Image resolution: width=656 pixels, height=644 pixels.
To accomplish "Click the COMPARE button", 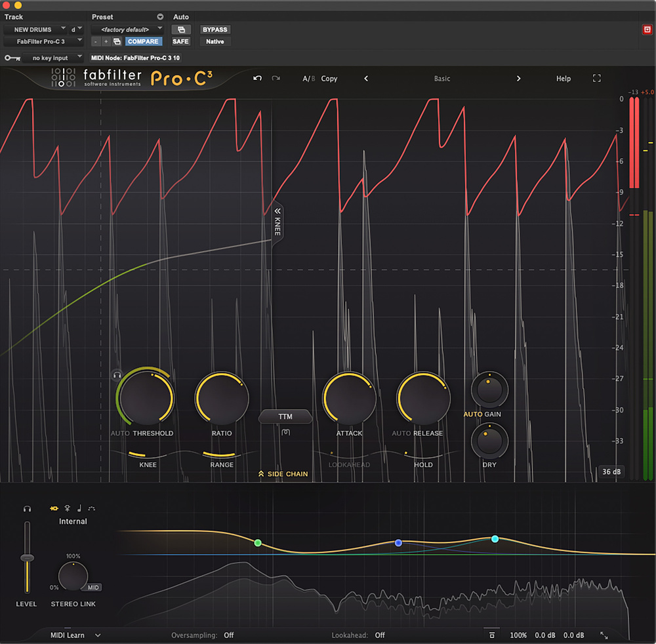I will pos(143,41).
